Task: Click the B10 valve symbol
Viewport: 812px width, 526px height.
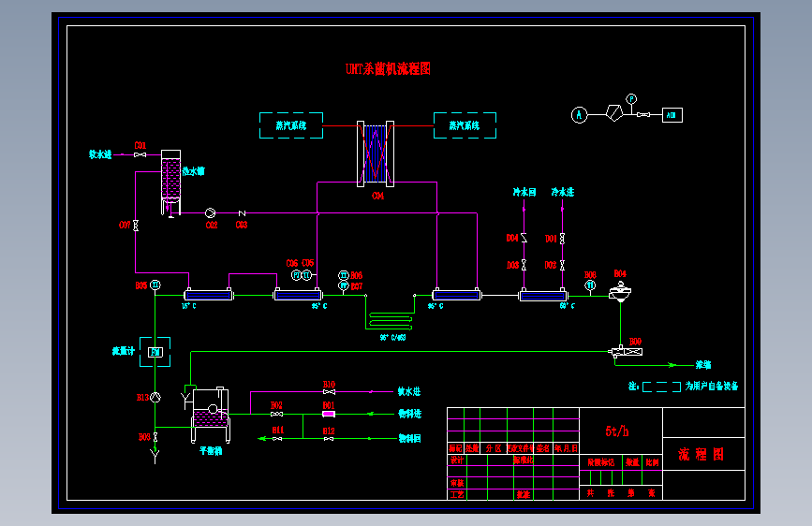Action: [329, 392]
